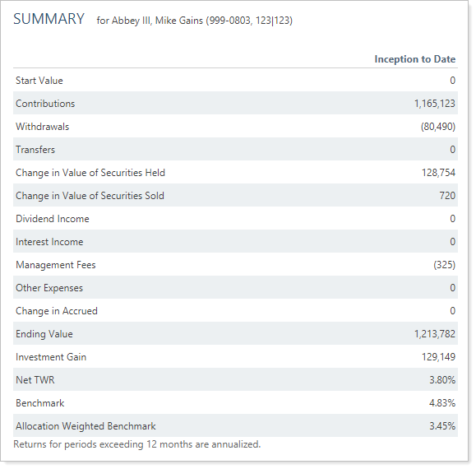This screenshot has width=476, height=469.
Task: Select the Benchmark row label
Action: coord(39,403)
